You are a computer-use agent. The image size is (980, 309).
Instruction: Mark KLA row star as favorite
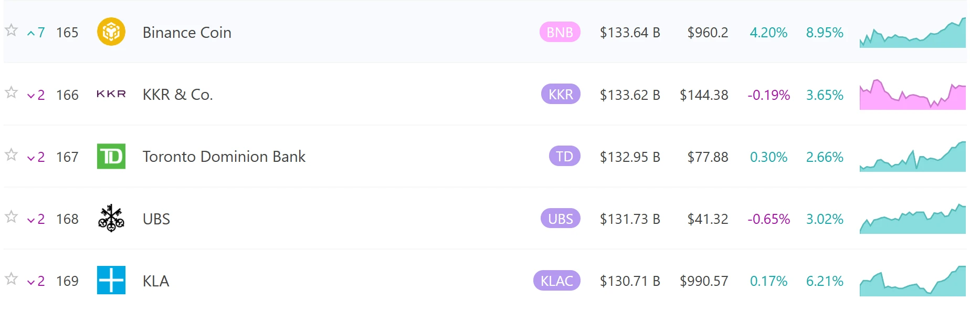tap(11, 279)
